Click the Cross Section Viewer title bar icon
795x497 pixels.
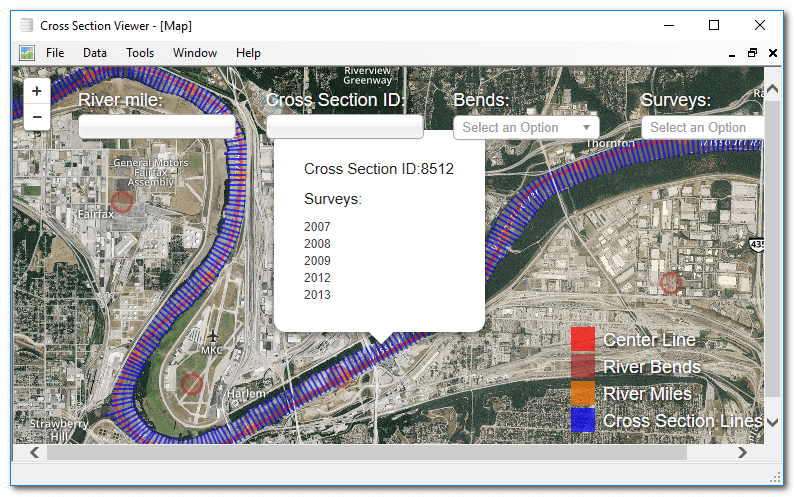[x=27, y=25]
